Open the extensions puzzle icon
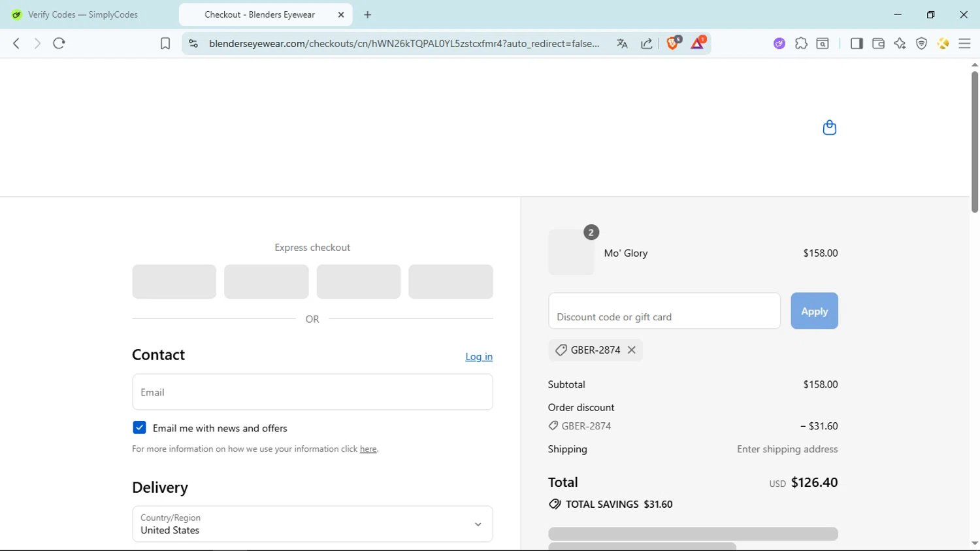The image size is (980, 551). pyautogui.click(x=801, y=43)
